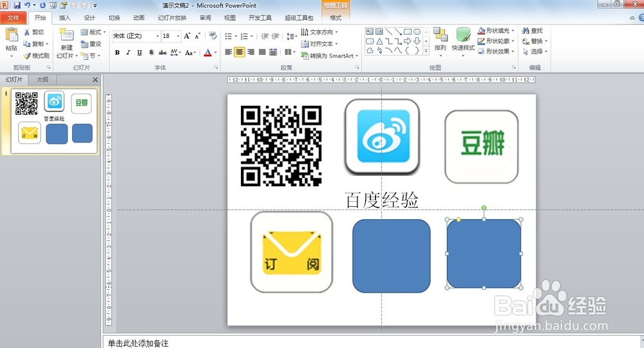This screenshot has width=644, height=348.
Task: Decrease list indent level
Action: 265,36
